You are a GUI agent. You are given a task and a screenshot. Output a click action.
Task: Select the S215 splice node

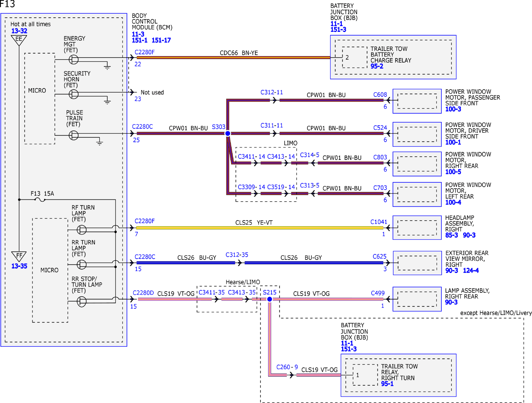(x=270, y=299)
